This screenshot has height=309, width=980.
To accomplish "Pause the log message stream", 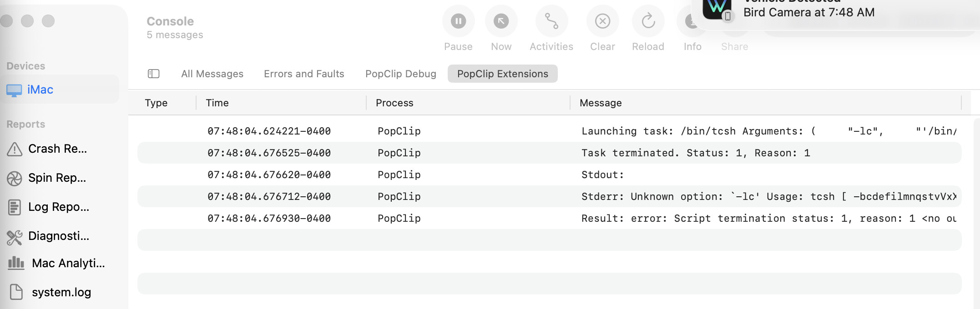I will click(458, 21).
